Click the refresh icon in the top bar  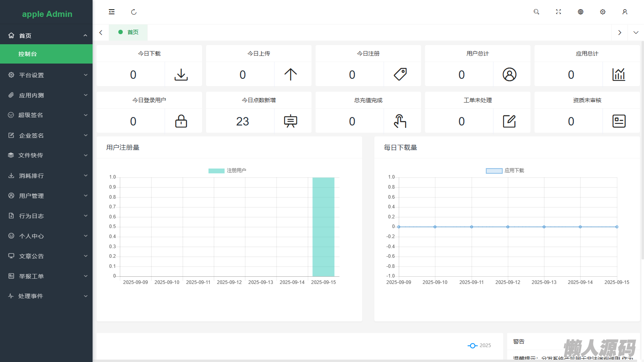[x=134, y=12]
